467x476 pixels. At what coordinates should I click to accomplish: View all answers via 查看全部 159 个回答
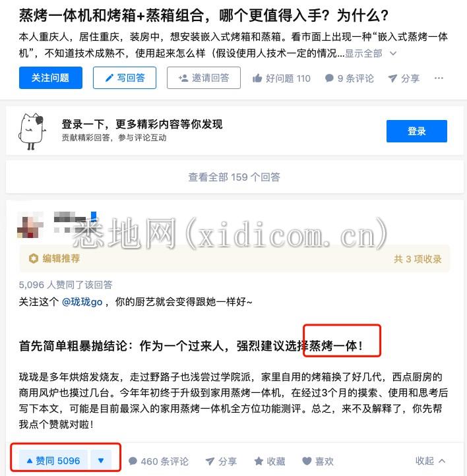[234, 177]
